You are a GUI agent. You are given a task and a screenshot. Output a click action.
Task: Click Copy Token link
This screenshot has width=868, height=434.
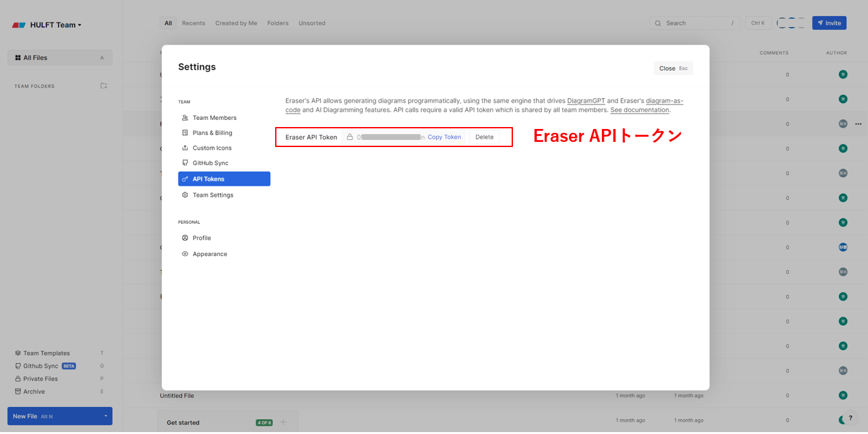(444, 137)
